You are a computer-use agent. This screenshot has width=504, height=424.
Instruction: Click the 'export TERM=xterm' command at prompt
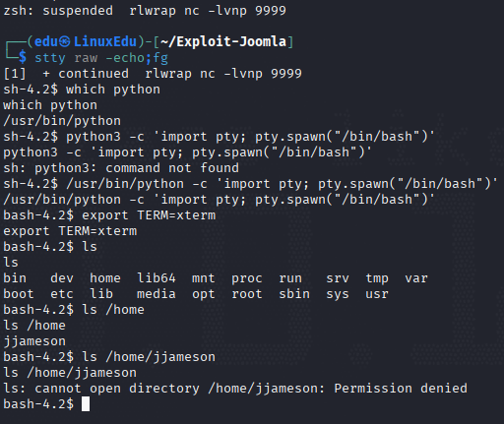pyautogui.click(x=149, y=215)
